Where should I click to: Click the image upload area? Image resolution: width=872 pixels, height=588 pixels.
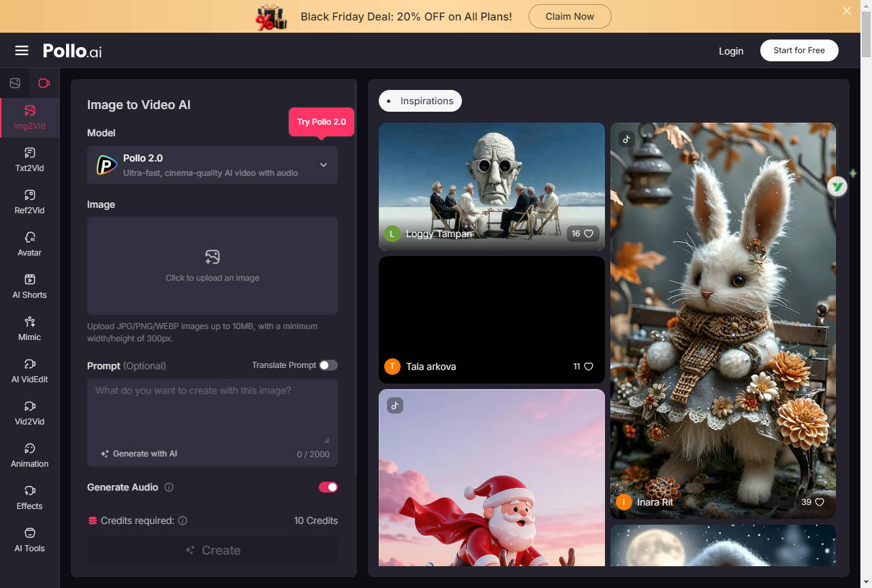coord(213,265)
